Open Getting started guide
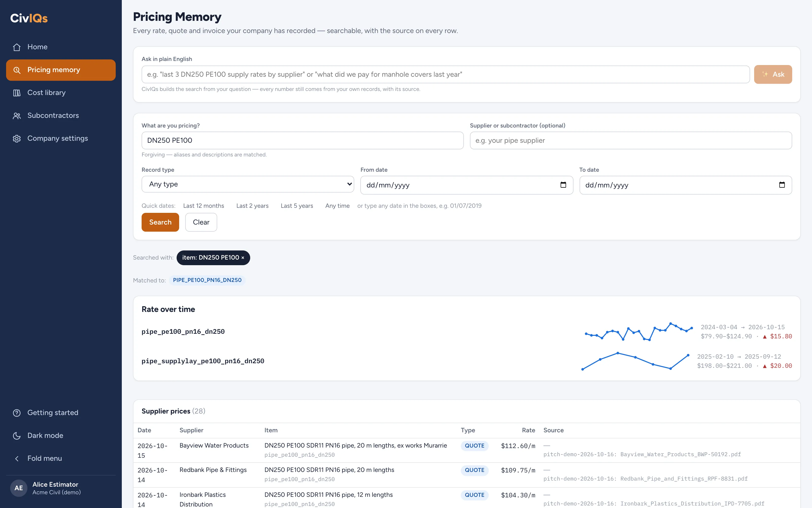Viewport: 812px width, 508px height. (61, 412)
